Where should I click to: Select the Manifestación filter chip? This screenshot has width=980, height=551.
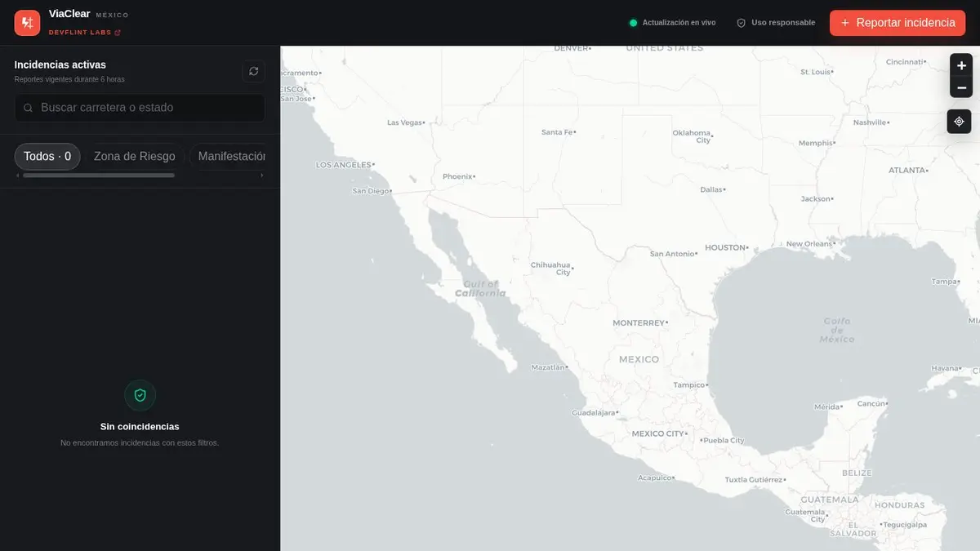(232, 157)
